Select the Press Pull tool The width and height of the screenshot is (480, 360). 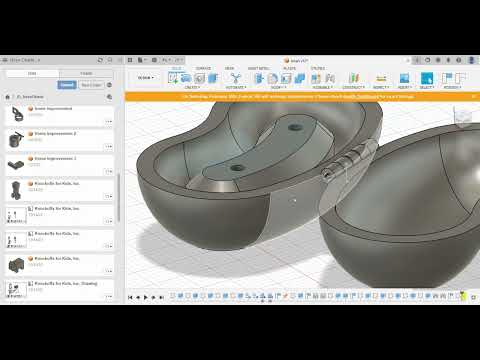click(x=259, y=78)
